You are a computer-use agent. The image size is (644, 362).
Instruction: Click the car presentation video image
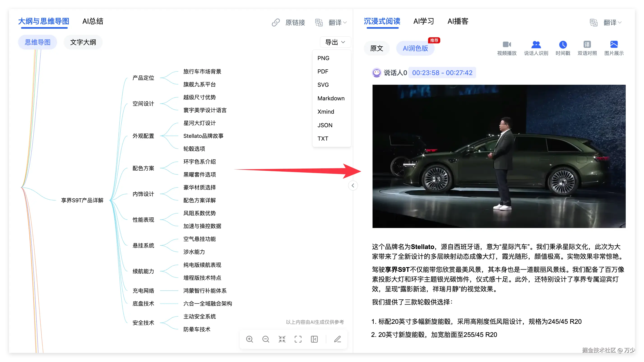click(499, 156)
